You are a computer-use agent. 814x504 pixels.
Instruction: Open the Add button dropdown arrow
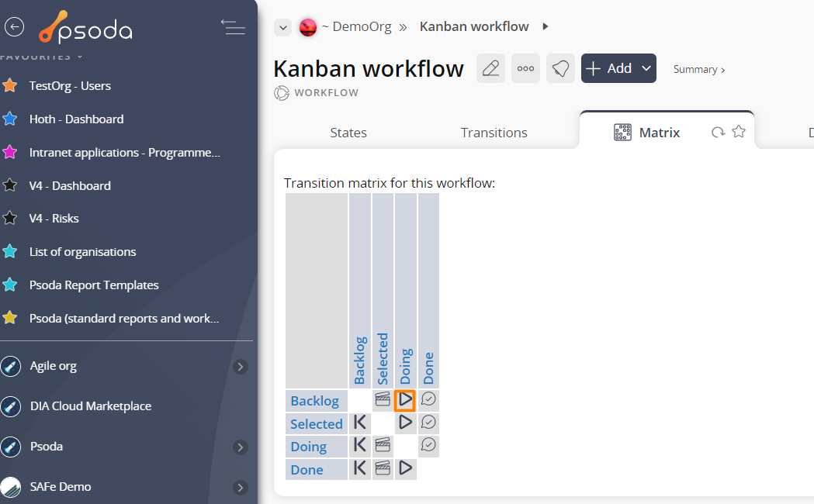point(646,68)
